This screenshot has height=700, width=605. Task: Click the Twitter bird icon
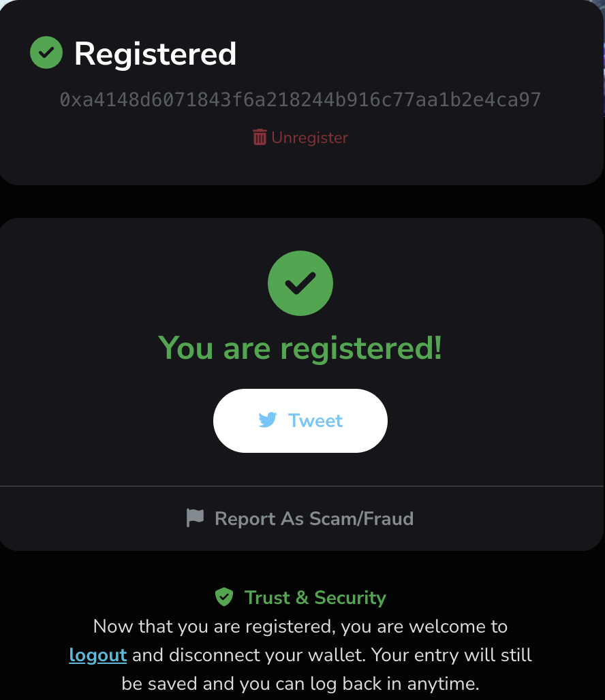click(x=268, y=420)
